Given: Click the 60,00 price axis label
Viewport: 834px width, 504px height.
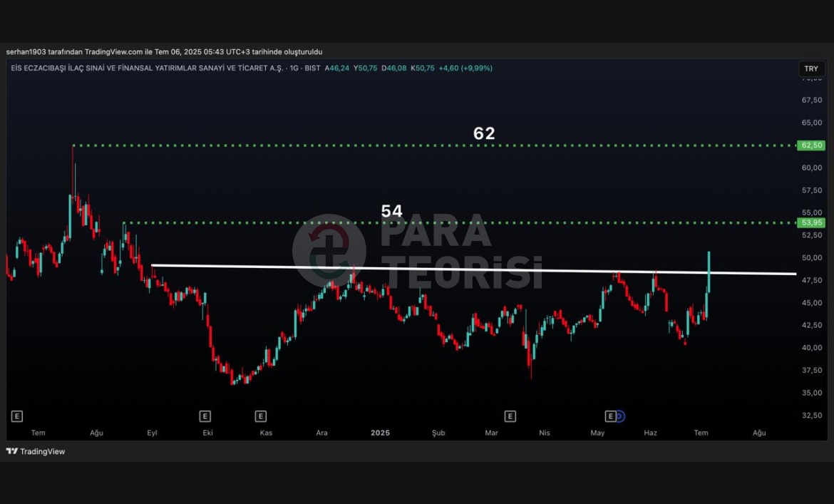Looking at the screenshot, I should click(812, 168).
